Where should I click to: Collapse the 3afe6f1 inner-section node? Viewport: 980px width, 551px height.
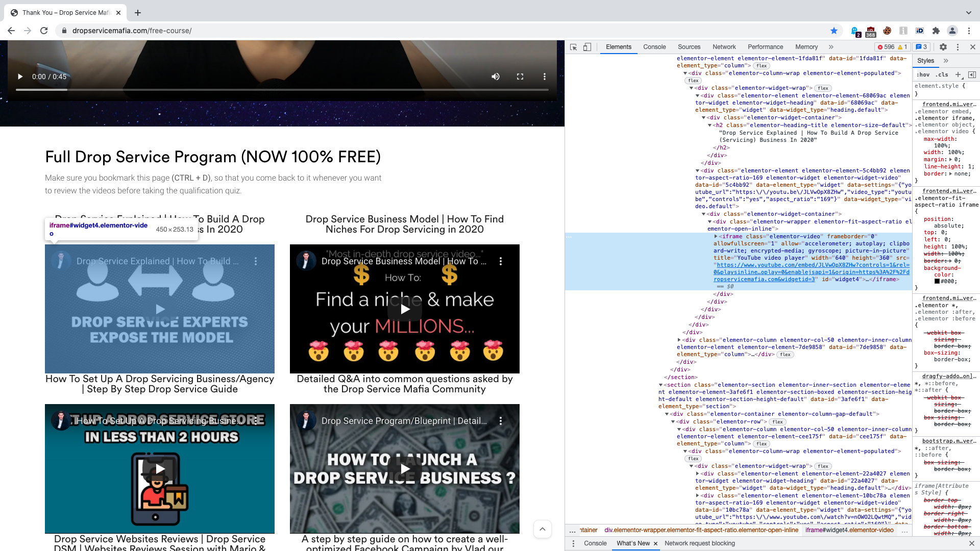pos(660,385)
